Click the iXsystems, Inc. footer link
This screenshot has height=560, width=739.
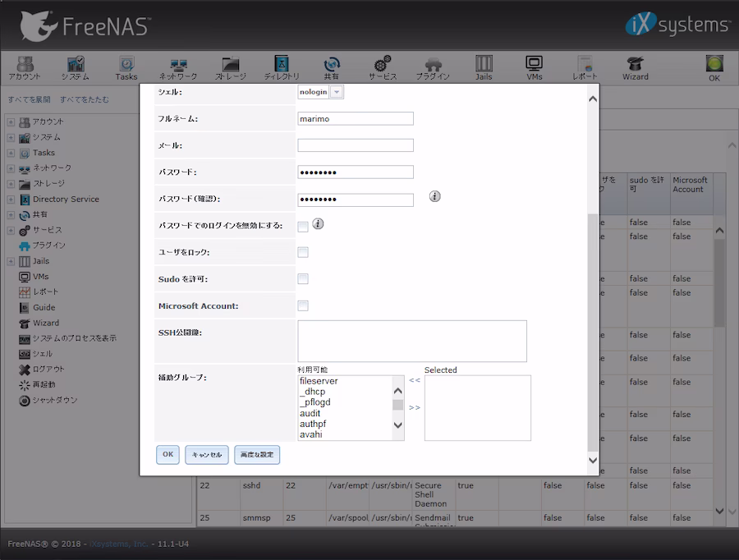pyautogui.click(x=119, y=544)
